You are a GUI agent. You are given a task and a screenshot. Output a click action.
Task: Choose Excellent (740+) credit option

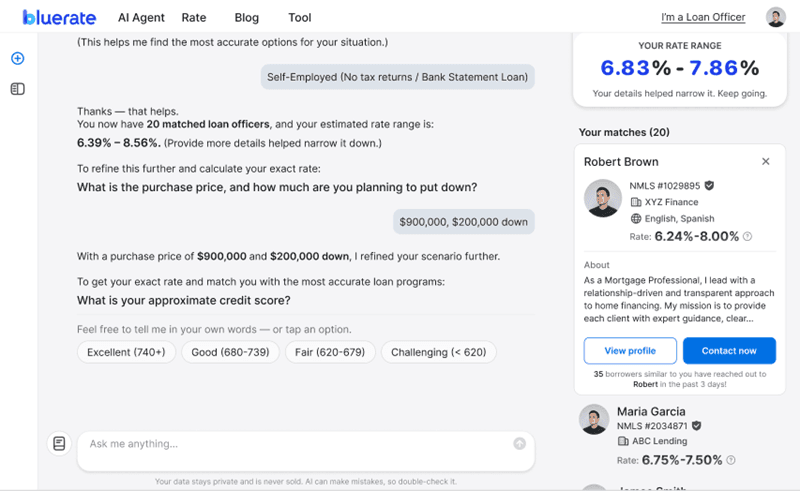click(126, 352)
